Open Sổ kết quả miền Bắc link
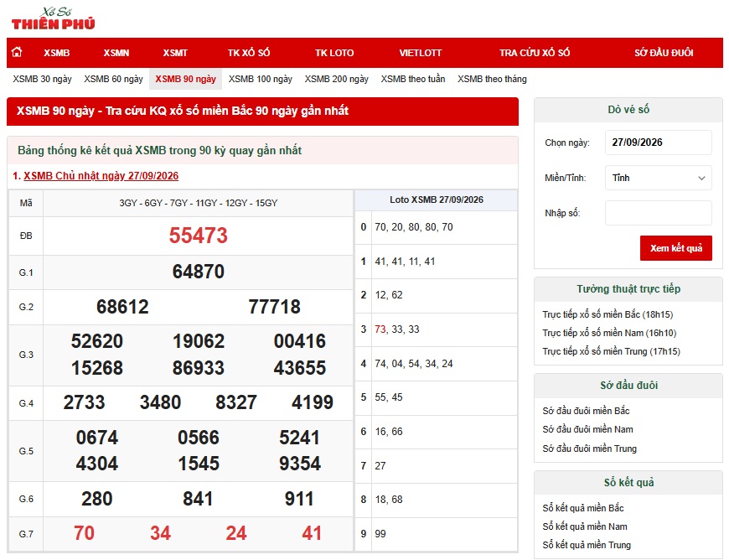Screen dimensions: 729x560 coord(583,508)
